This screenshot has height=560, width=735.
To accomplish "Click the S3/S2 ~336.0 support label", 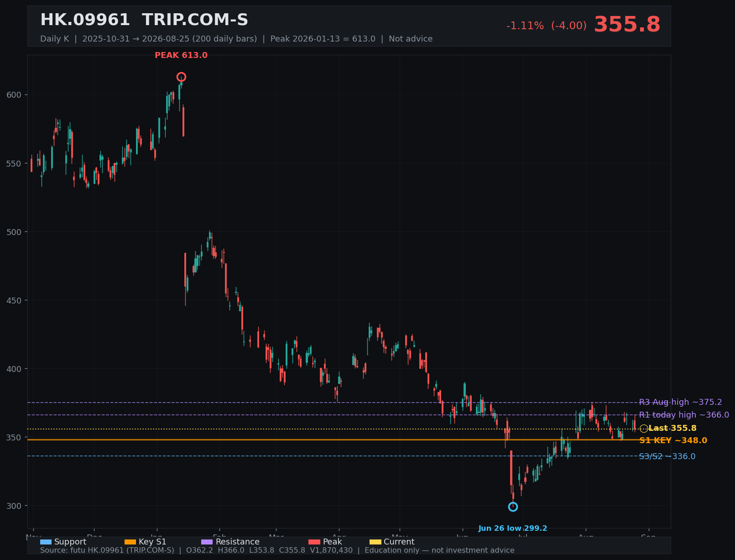I will [667, 456].
